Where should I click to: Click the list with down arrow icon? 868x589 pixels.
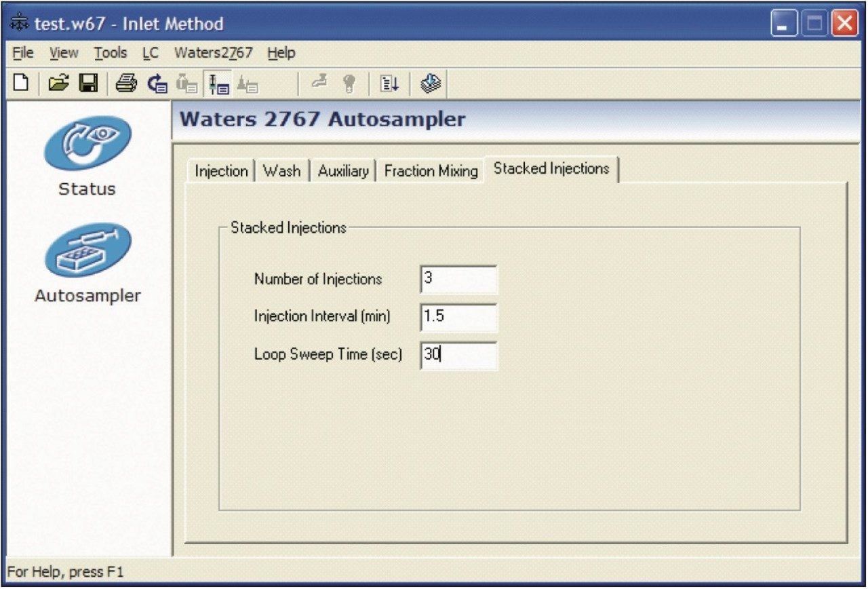(x=390, y=83)
